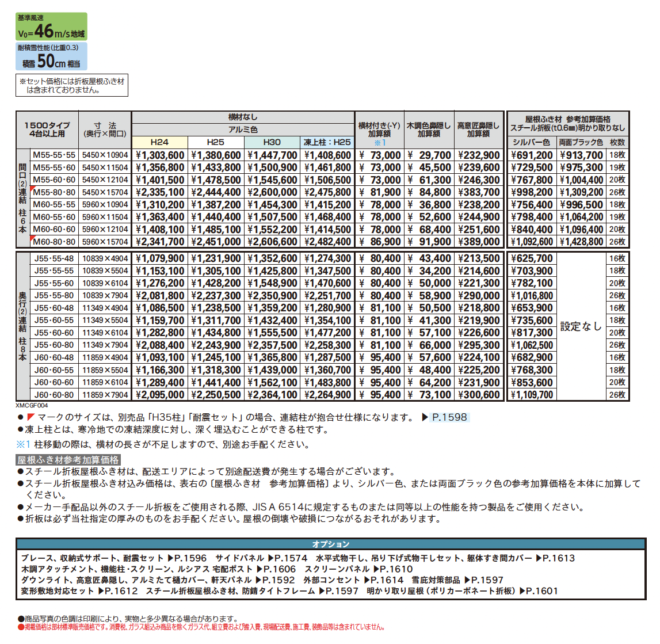Open the P.1598 page reference link
The width and height of the screenshot is (660, 644).
(x=449, y=417)
